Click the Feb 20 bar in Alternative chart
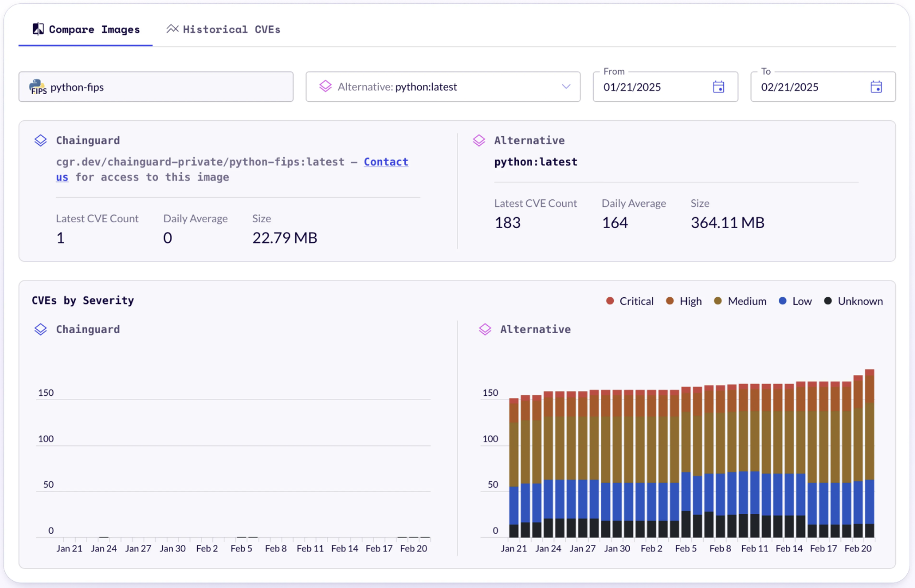Image resolution: width=915 pixels, height=588 pixels. coord(858,457)
